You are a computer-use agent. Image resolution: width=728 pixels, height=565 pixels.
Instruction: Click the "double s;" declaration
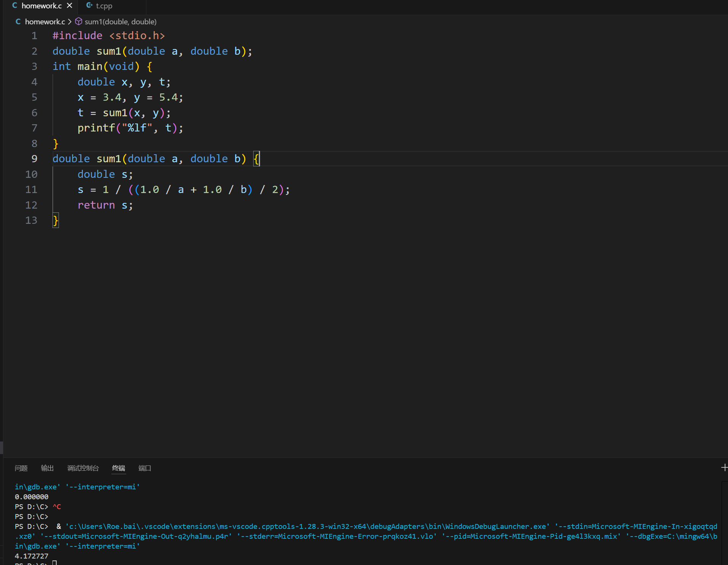click(105, 174)
